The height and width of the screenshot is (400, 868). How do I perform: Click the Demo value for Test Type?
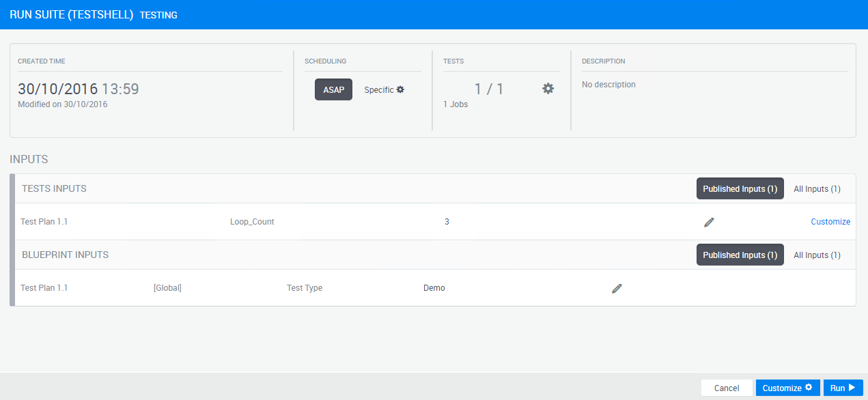coord(434,288)
